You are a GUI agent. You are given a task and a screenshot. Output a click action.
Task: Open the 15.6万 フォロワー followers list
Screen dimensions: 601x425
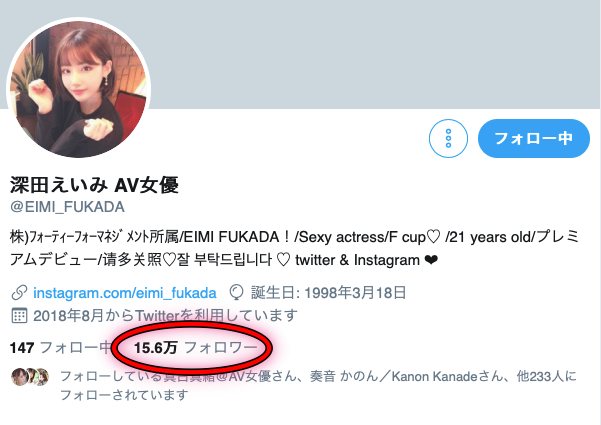pyautogui.click(x=195, y=348)
